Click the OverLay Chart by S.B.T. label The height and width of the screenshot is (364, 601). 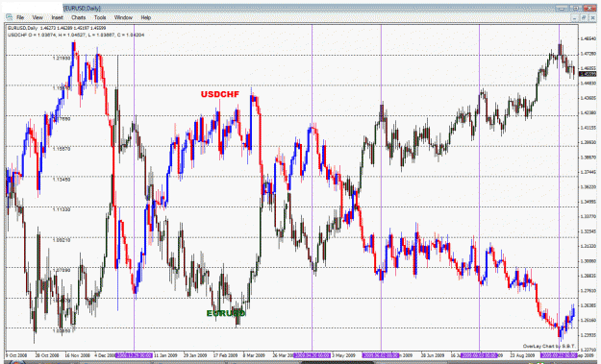549,346
